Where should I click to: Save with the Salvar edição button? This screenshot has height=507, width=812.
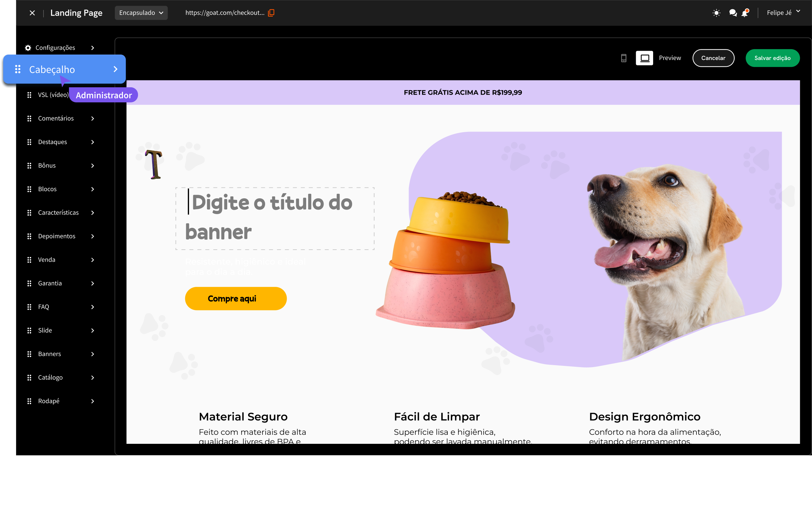pyautogui.click(x=772, y=58)
